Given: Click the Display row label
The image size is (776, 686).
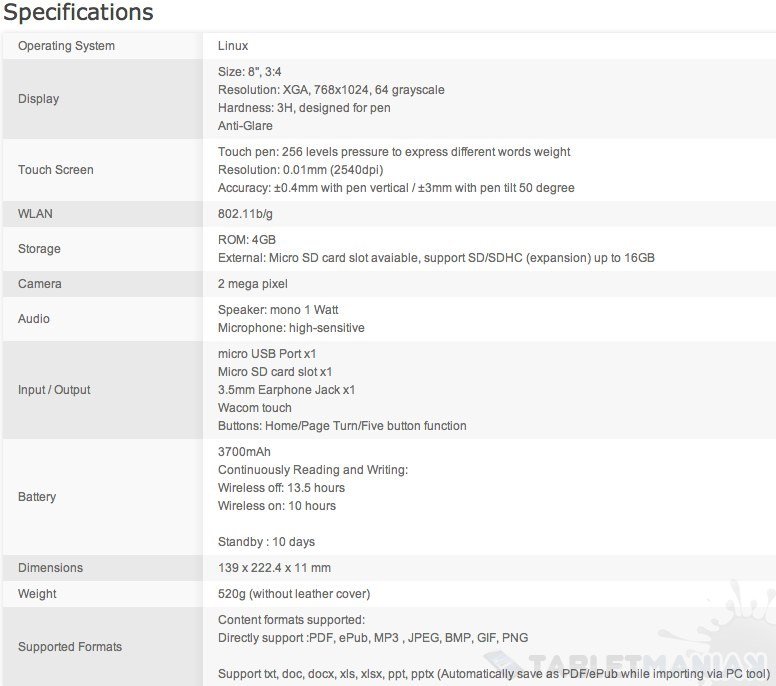Looking at the screenshot, I should [x=38, y=99].
